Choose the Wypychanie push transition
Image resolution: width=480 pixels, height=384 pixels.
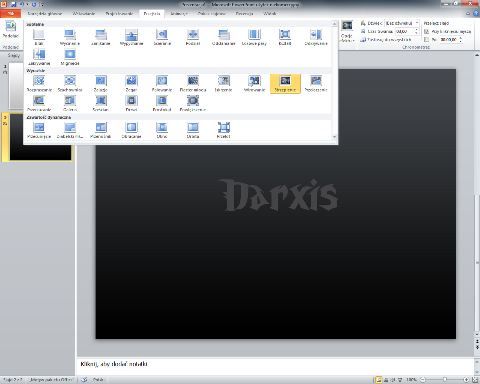point(131,37)
